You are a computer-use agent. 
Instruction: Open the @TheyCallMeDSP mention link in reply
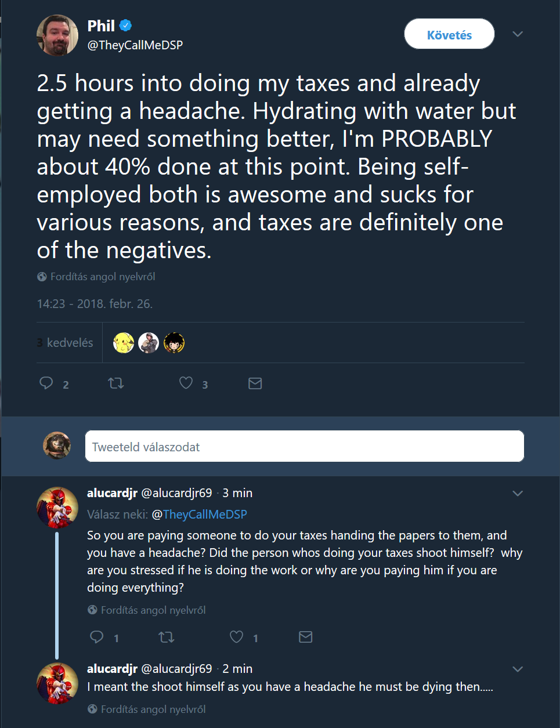coord(199,515)
